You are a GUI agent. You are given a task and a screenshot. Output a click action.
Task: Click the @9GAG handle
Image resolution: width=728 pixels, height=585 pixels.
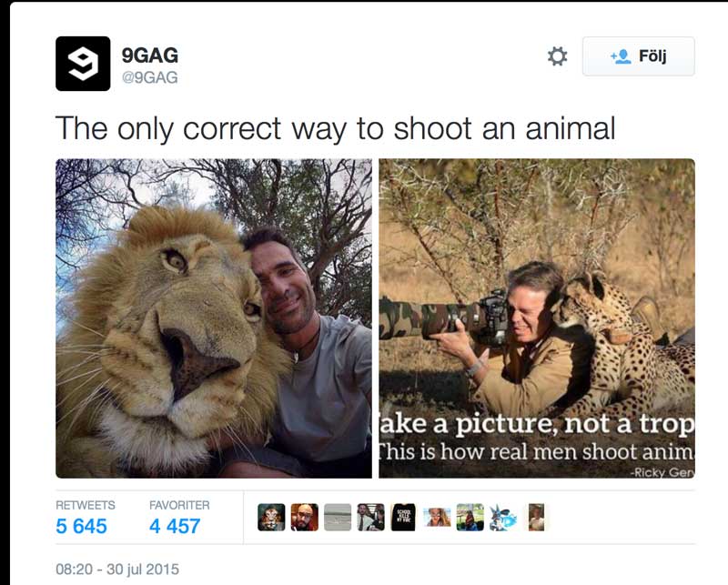pyautogui.click(x=150, y=78)
